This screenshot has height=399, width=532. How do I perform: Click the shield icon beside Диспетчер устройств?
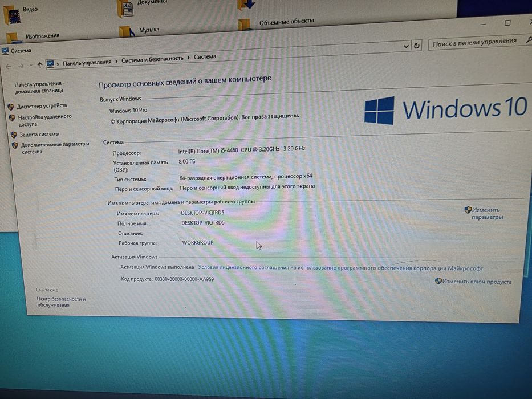point(10,107)
